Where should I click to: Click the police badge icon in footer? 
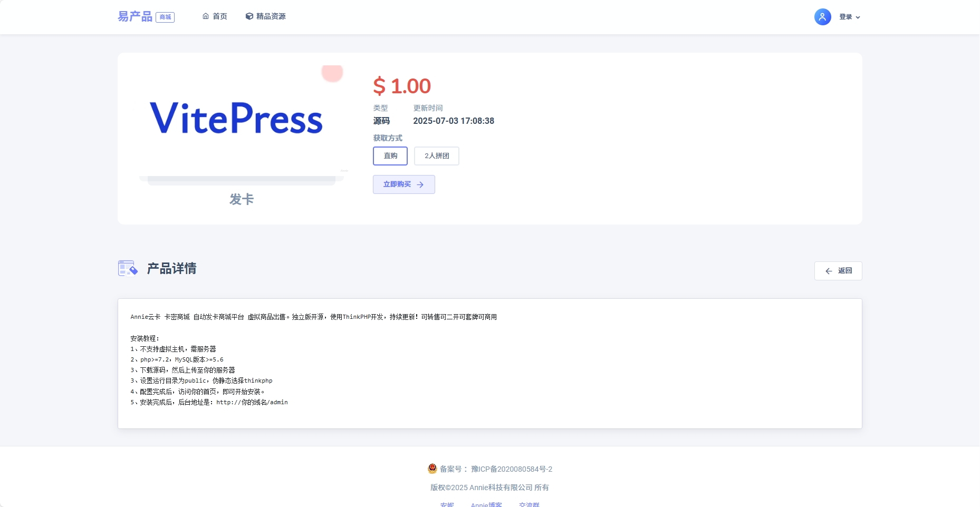click(432, 469)
